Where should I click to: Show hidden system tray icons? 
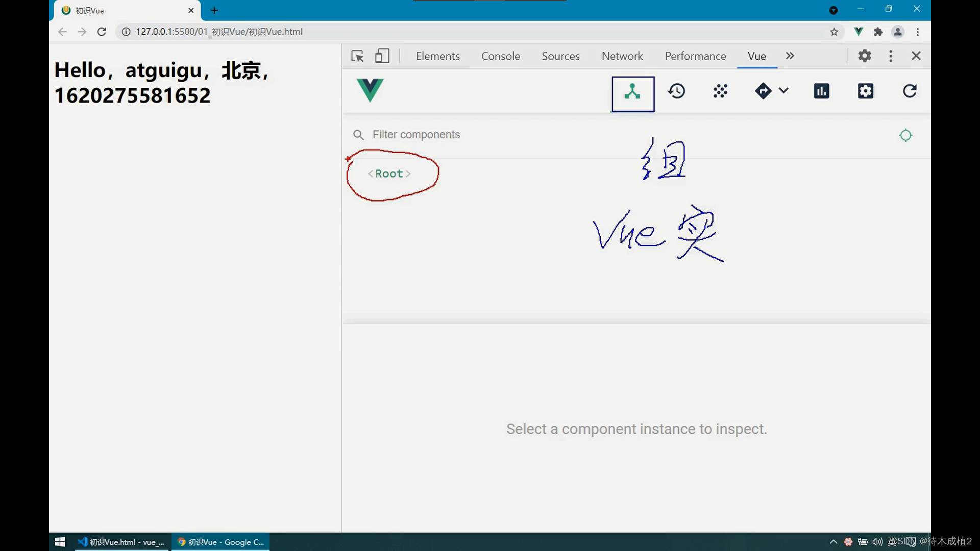pyautogui.click(x=833, y=542)
